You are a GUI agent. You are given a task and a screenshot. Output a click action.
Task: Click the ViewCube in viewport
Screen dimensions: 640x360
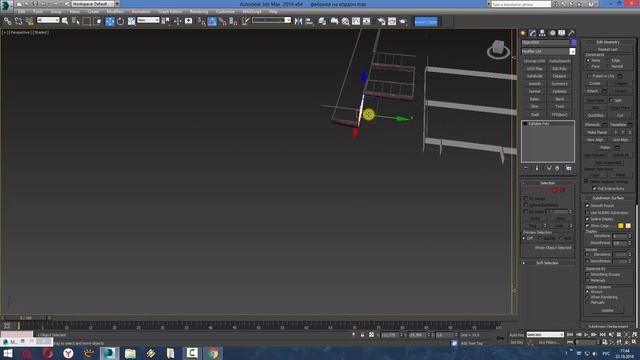click(498, 49)
